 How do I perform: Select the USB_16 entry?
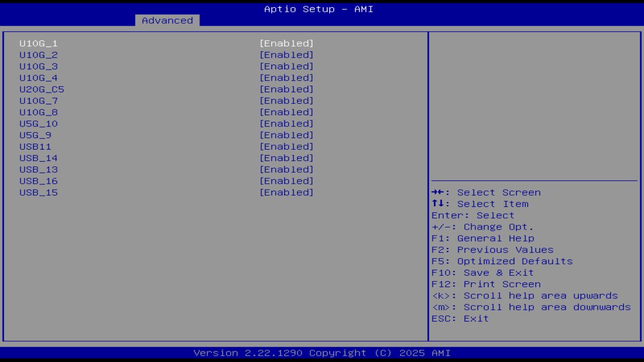tap(38, 180)
